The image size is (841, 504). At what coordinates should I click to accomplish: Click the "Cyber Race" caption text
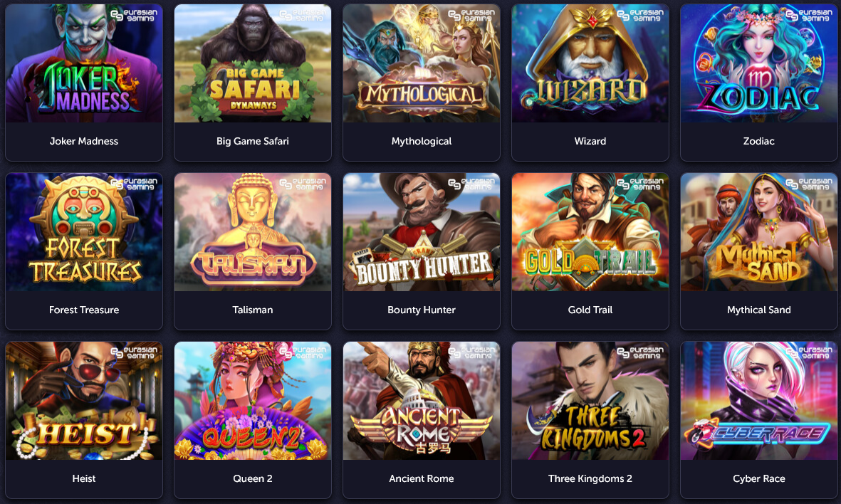click(x=759, y=479)
